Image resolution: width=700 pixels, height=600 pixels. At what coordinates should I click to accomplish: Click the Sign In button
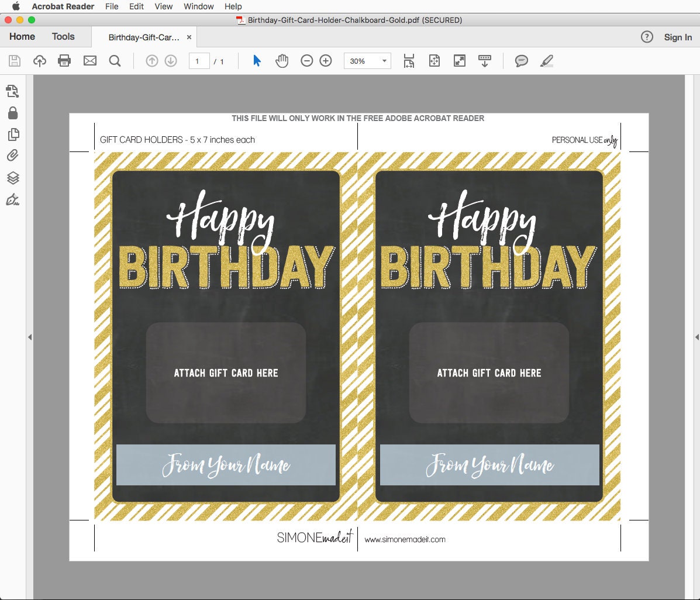click(x=678, y=37)
